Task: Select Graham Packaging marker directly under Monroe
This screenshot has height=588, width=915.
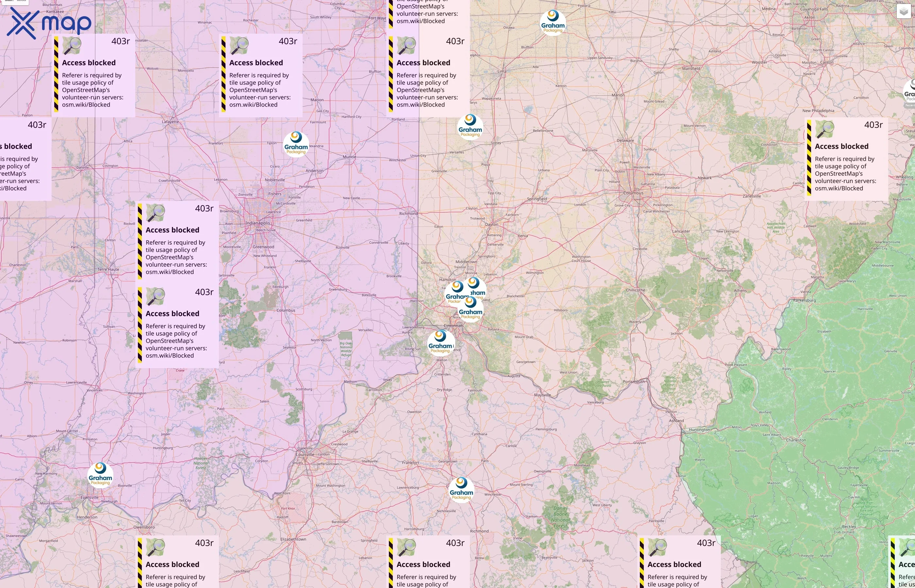Action: click(x=475, y=287)
